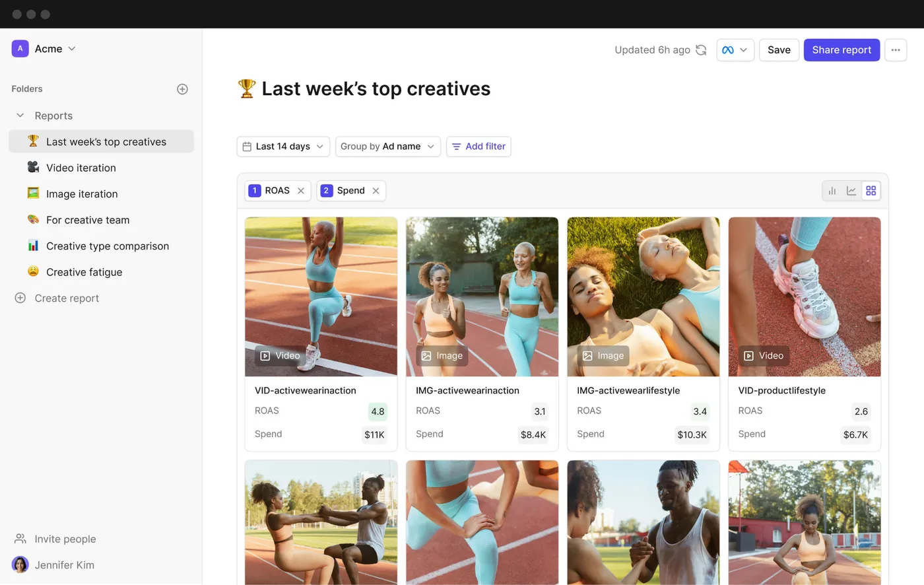Click Add filter
Image resolution: width=924 pixels, height=585 pixels.
tap(478, 147)
